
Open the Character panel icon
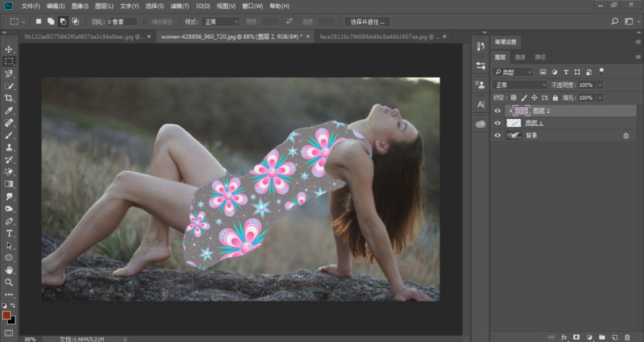click(x=481, y=104)
